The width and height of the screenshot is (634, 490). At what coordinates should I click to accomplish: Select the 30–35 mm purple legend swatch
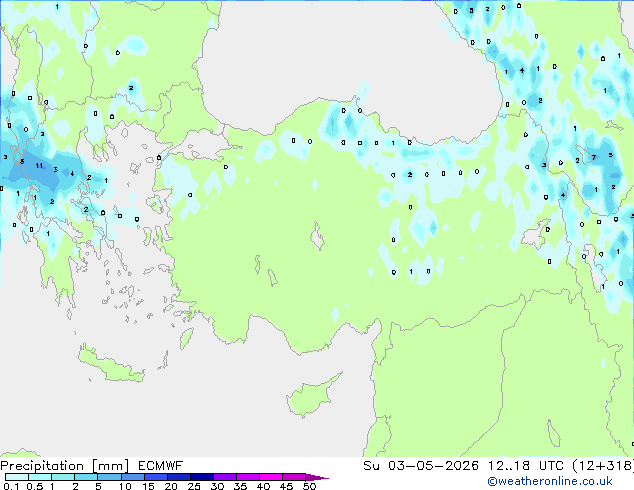[224, 477]
